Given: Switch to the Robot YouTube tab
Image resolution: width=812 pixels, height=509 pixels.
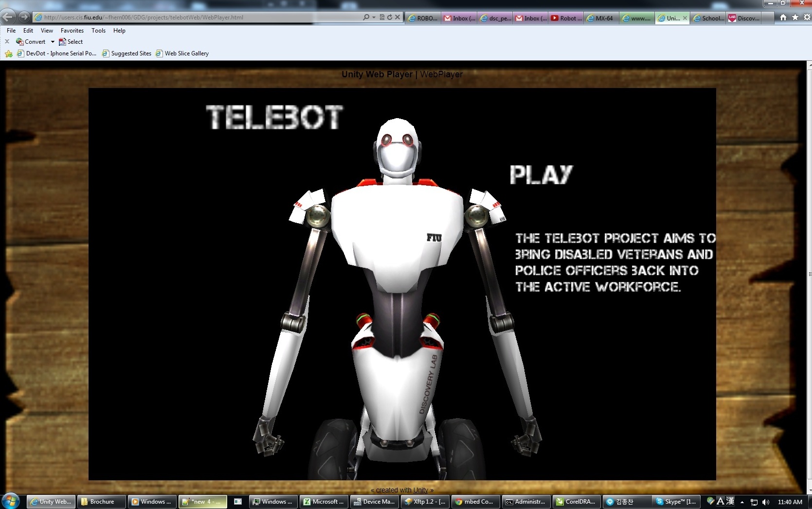Looking at the screenshot, I should click(566, 18).
